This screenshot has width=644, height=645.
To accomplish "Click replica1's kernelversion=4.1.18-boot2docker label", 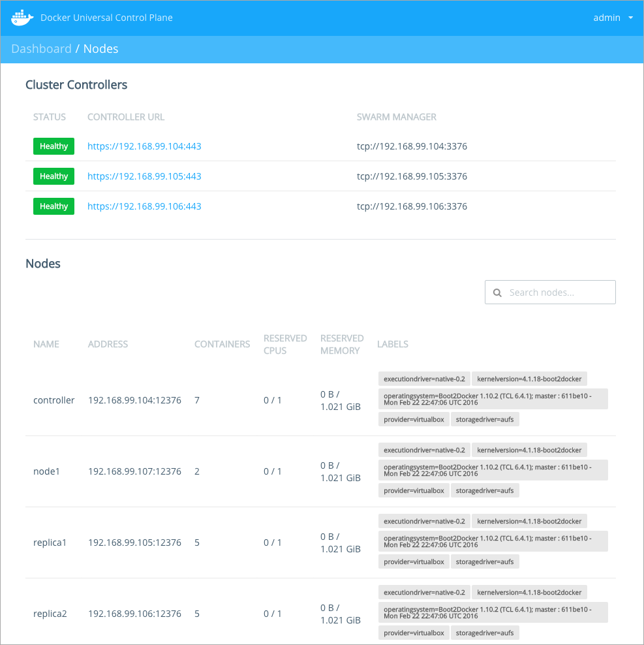I will coord(529,521).
